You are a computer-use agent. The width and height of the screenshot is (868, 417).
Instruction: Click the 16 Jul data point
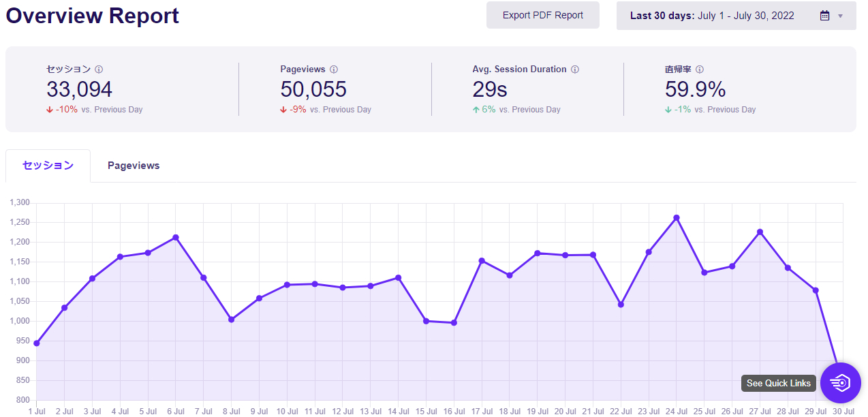coord(454,322)
